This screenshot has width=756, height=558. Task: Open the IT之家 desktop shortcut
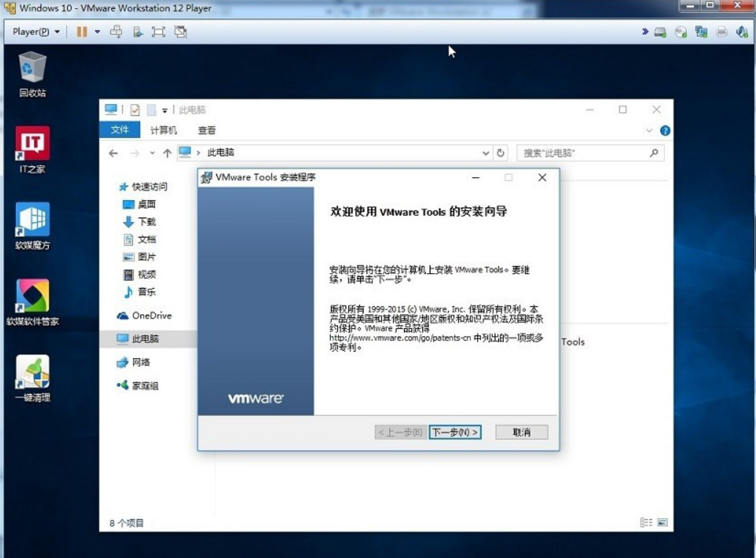[32, 150]
